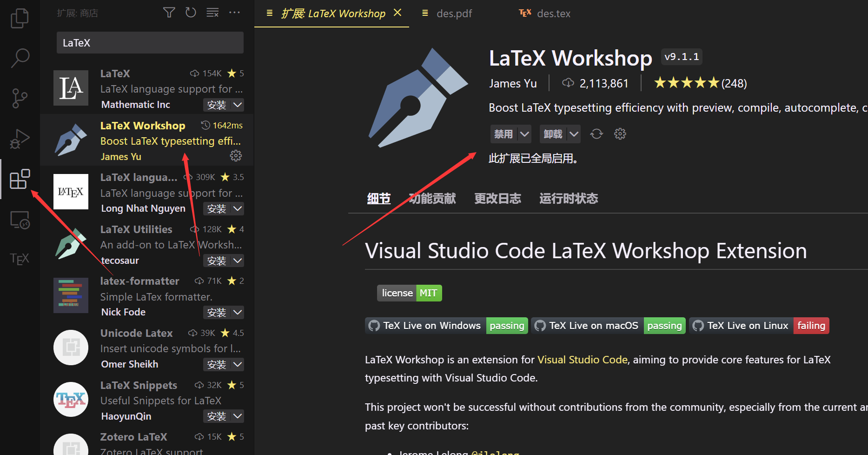868x455 pixels.
Task: Click the LaTeX Utilities pen icon
Action: (71, 244)
